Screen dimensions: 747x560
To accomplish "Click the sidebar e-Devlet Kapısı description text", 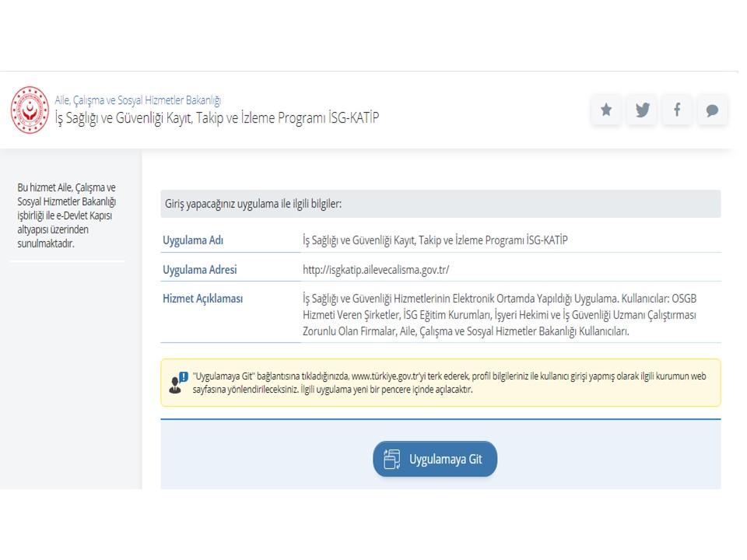I will click(x=67, y=215).
